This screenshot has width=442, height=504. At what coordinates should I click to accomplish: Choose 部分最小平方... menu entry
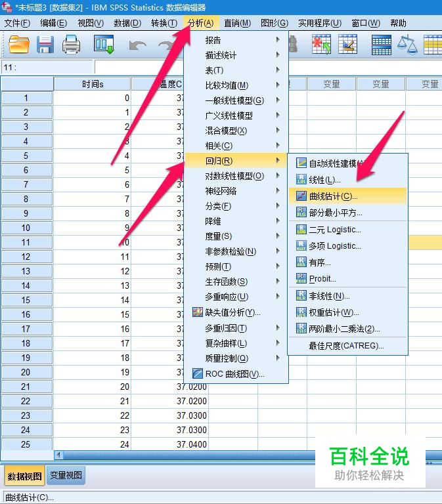pos(347,212)
